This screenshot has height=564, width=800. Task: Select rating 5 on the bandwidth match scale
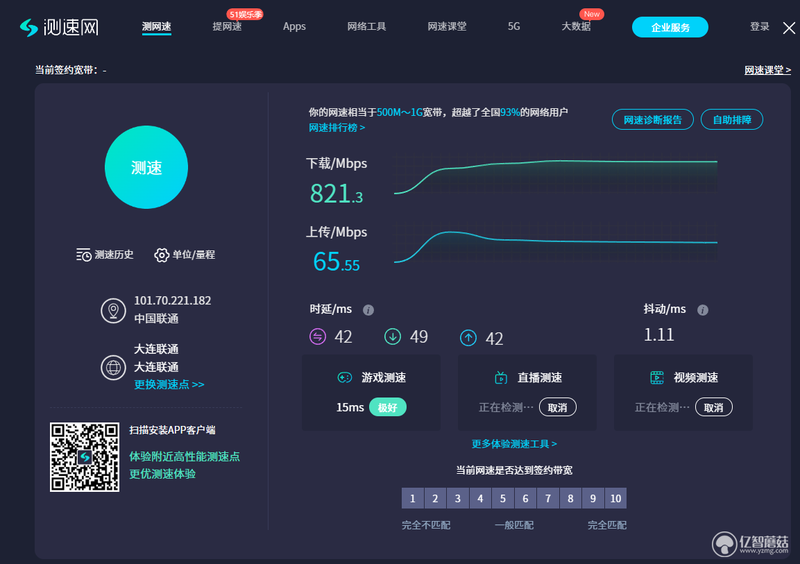(x=503, y=498)
